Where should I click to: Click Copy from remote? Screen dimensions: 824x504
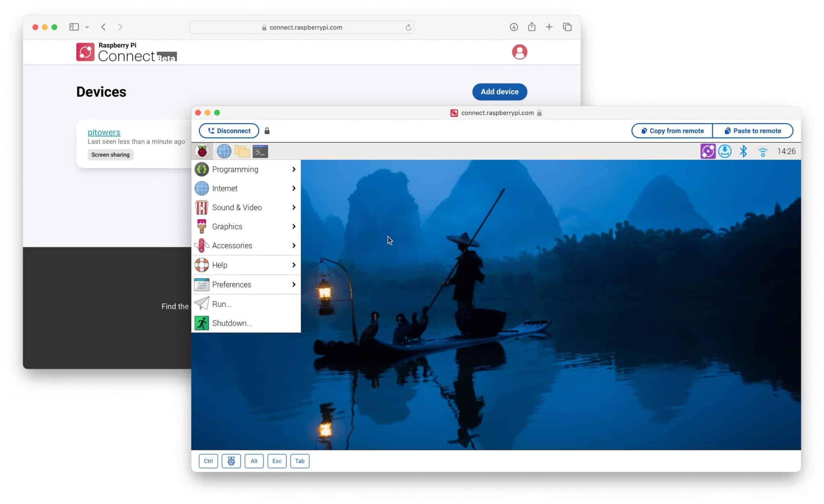(672, 131)
